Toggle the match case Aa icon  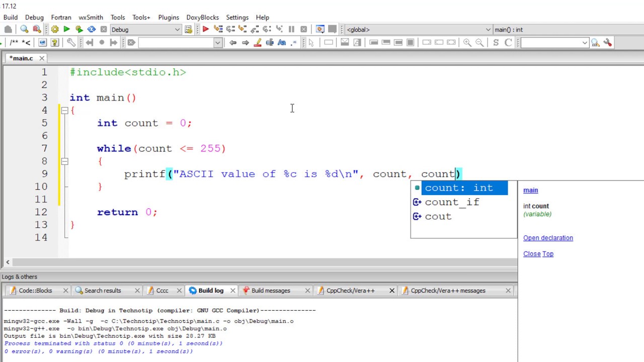(x=282, y=43)
